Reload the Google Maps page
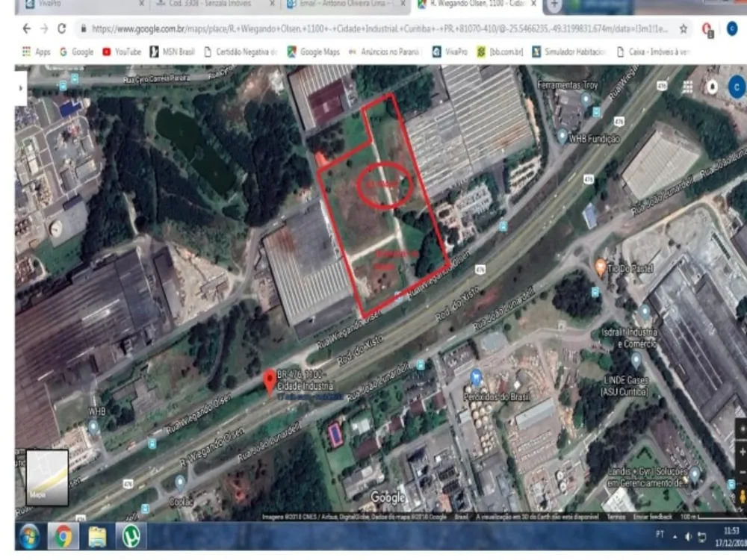The height and width of the screenshot is (560, 747). tap(61, 29)
